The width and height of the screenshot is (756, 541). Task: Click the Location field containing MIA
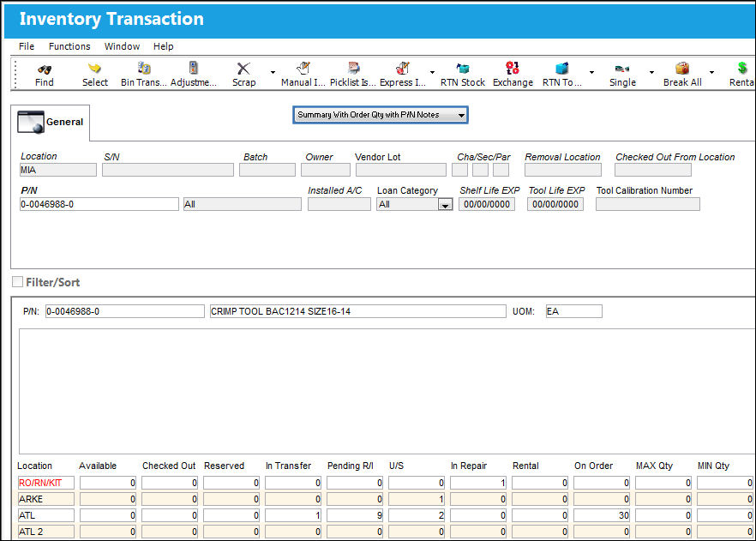[58, 170]
